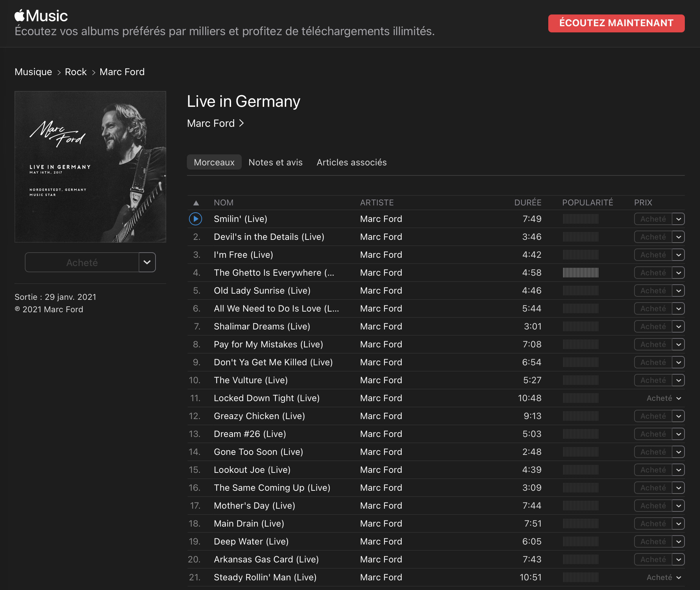The width and height of the screenshot is (700, 590).
Task: Select track row Shalimar Dreams (Live)
Action: point(436,326)
